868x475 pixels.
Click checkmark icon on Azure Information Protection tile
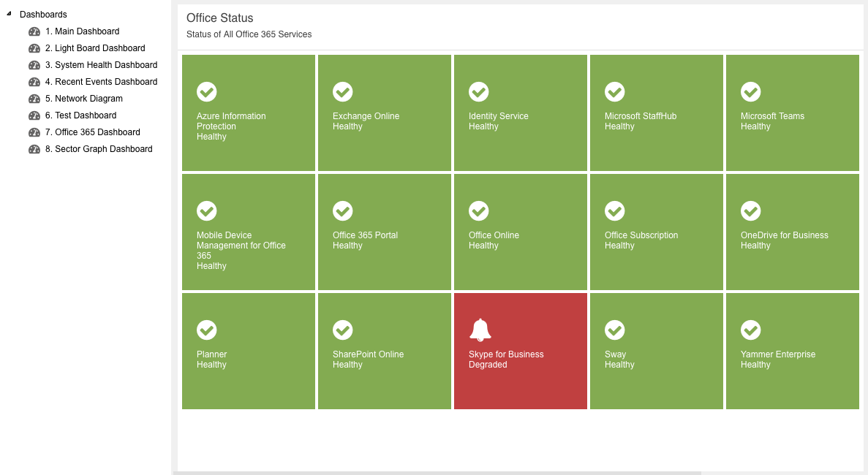pyautogui.click(x=206, y=92)
